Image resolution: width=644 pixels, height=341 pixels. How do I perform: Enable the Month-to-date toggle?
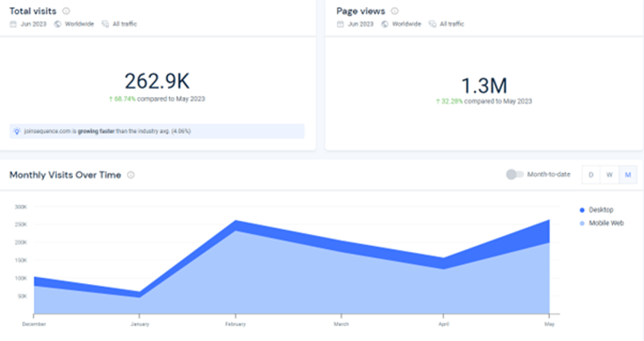[515, 175]
